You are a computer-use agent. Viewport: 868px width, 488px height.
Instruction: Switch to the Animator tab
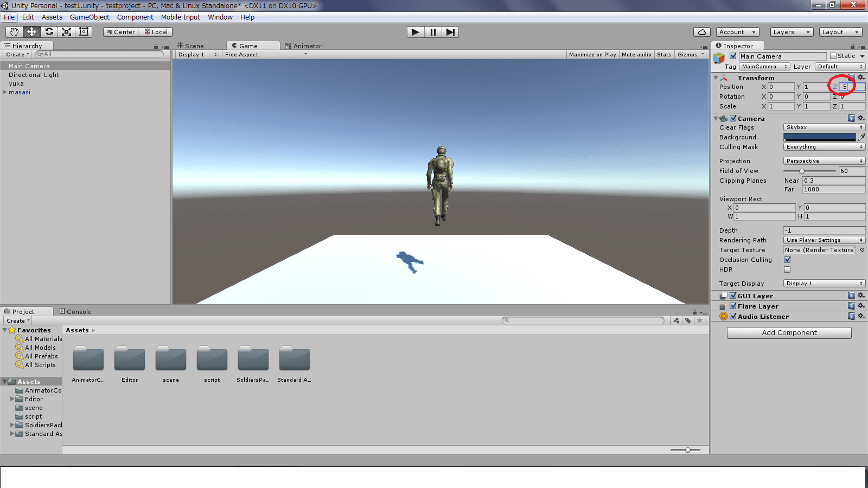tap(304, 46)
